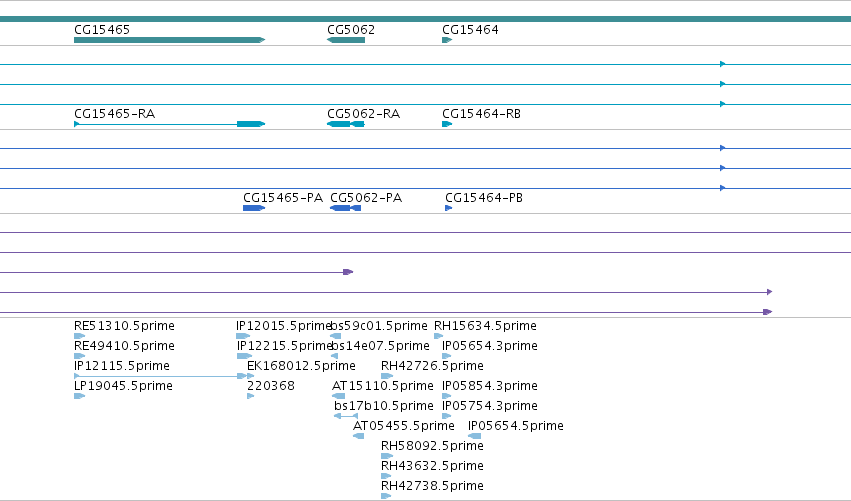This screenshot has height=501, width=851.
Task: Open EST IP12215.5prime
Action: [284, 346]
